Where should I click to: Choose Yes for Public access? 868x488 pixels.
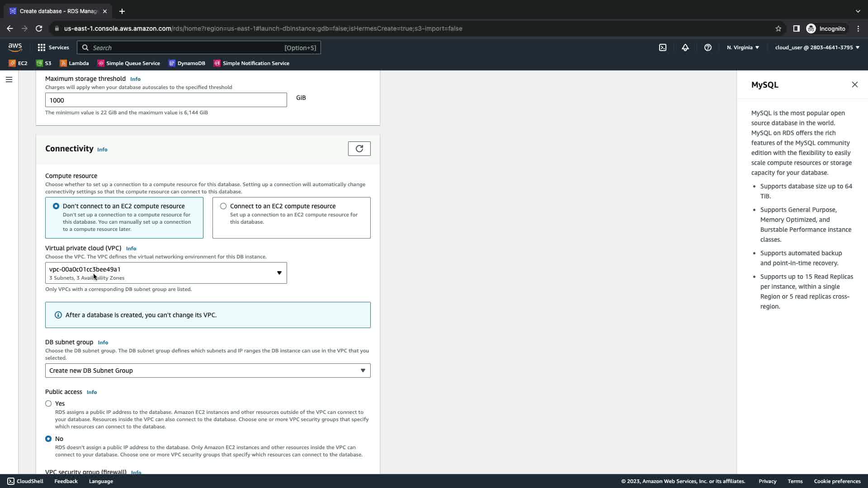[48, 404]
